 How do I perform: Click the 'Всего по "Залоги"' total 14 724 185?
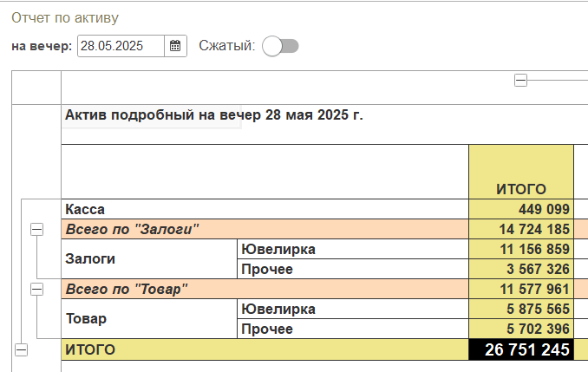click(521, 229)
